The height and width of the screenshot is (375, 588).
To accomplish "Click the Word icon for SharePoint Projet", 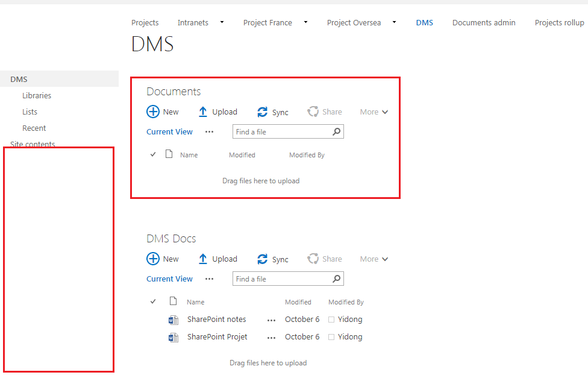I will (x=174, y=338).
